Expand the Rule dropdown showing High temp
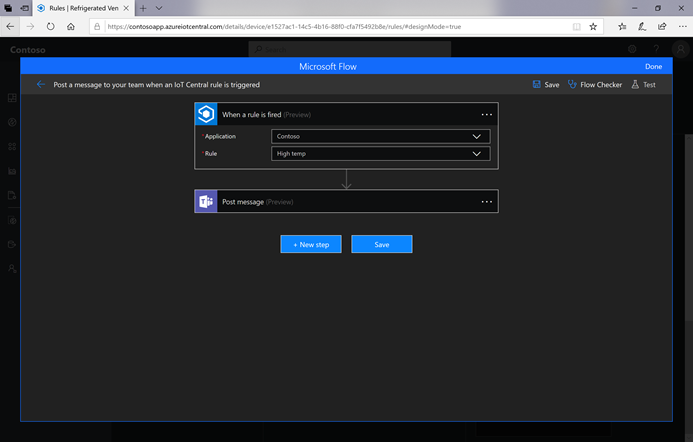The height and width of the screenshot is (442, 693). click(x=380, y=154)
